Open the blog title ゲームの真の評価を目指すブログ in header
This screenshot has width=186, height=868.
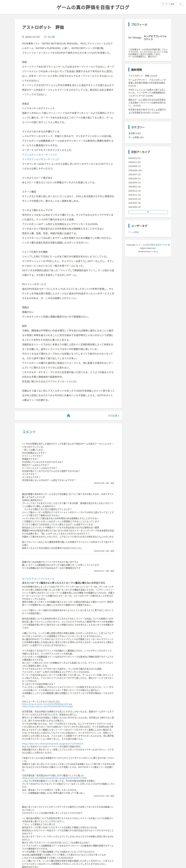(x=93, y=7)
